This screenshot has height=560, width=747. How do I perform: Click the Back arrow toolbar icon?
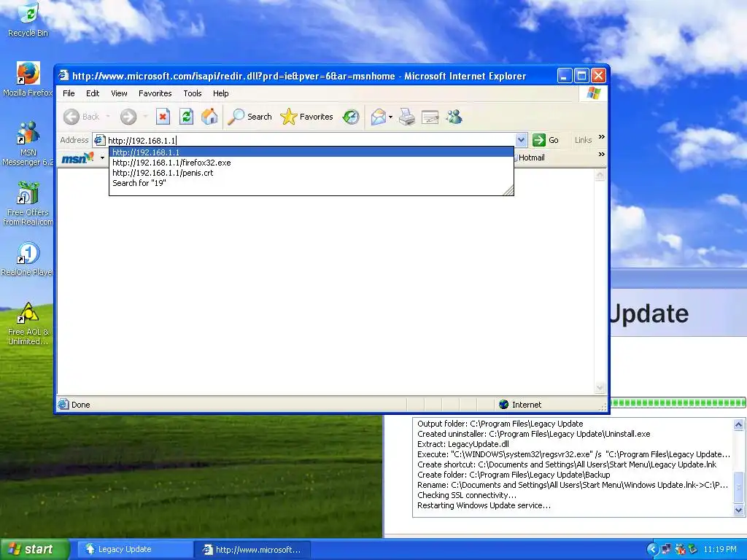tap(71, 117)
